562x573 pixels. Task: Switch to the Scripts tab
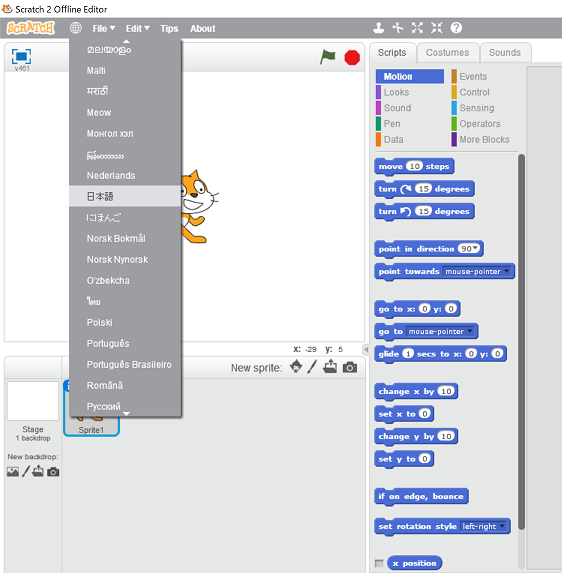(392, 53)
